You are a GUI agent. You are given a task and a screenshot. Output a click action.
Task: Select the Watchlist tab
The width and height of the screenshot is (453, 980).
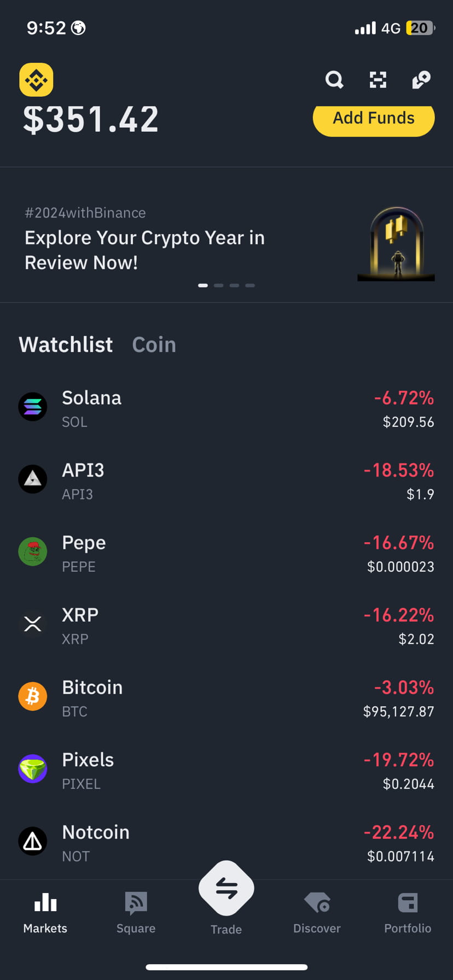click(x=66, y=345)
